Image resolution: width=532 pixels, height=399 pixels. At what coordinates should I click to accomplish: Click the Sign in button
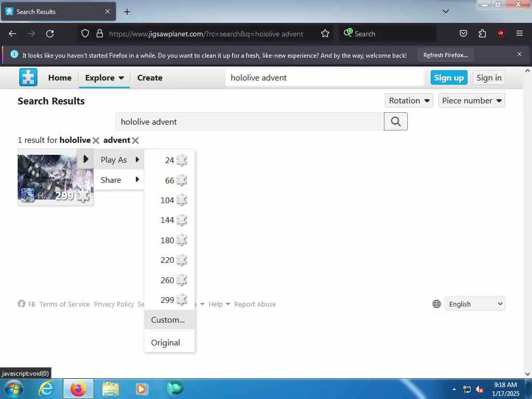click(x=489, y=78)
